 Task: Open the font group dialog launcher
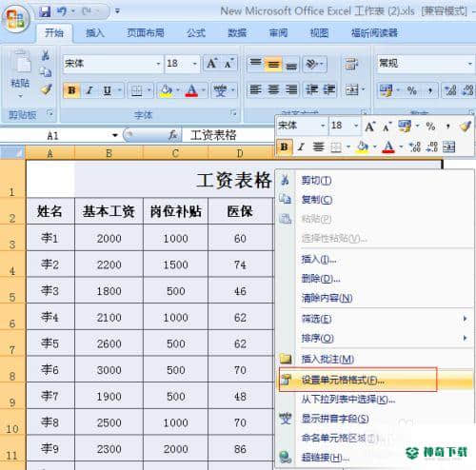[233, 112]
